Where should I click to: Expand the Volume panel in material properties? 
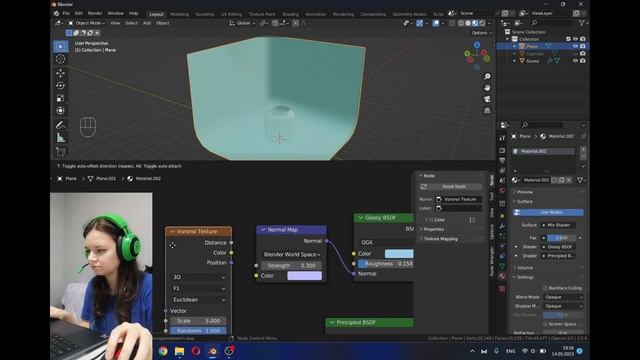pos(524,268)
